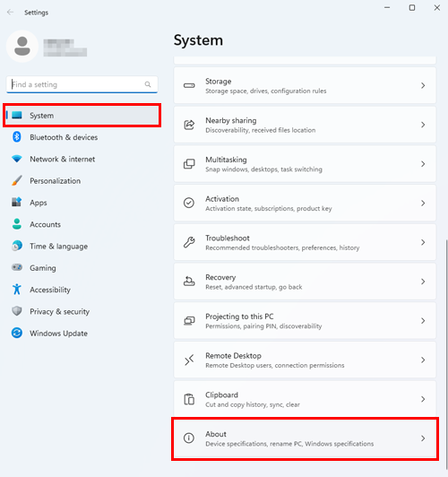Click the Remote Desktop arrows icon
Image resolution: width=448 pixels, height=477 pixels.
point(189,360)
